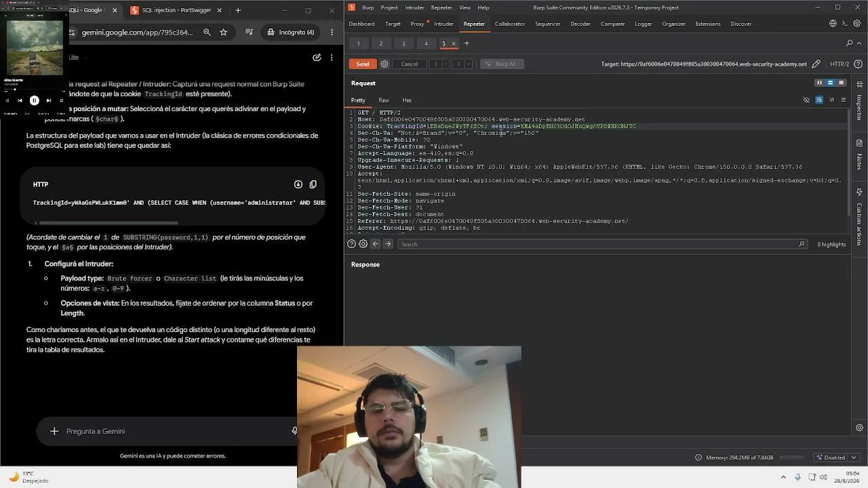Send the request in Repeater
Image resolution: width=868 pixels, height=488 pixels.
click(363, 64)
